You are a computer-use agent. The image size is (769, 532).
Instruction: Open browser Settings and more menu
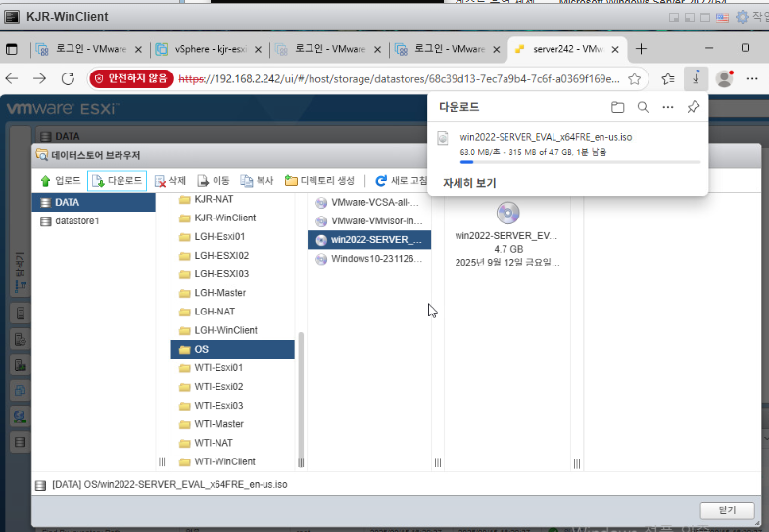click(752, 78)
